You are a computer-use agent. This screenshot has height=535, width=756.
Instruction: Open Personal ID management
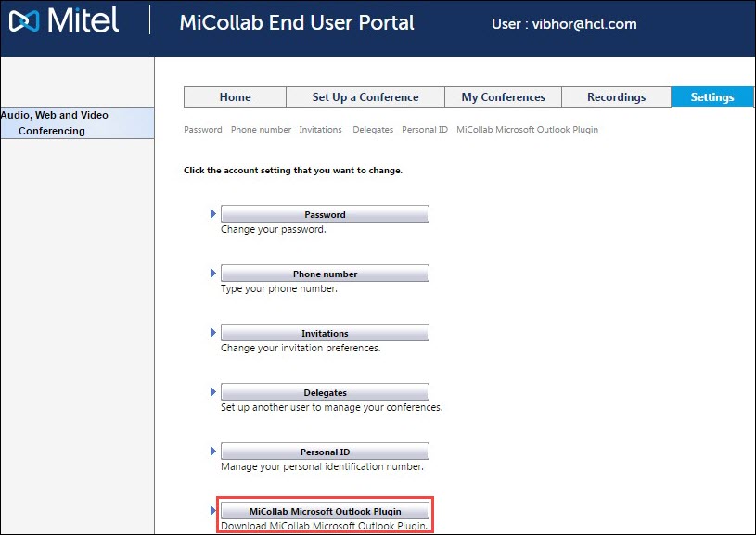pos(325,451)
